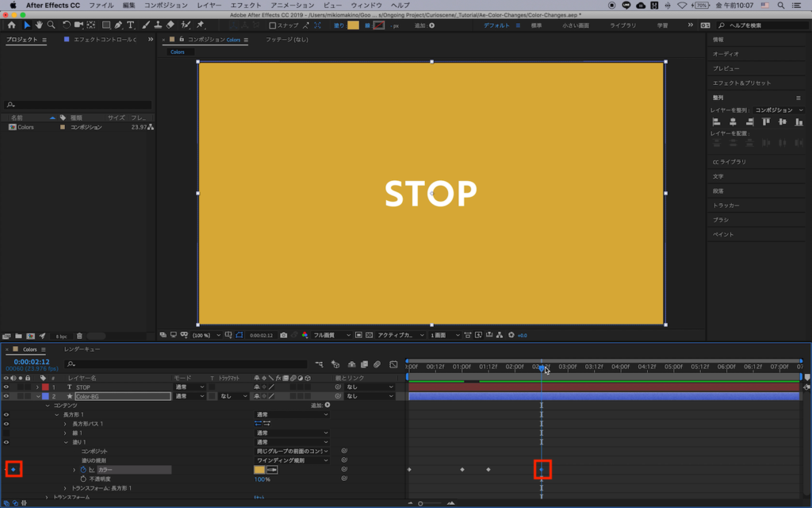Select the Pen tool
This screenshot has width=812, height=508.
(117, 25)
